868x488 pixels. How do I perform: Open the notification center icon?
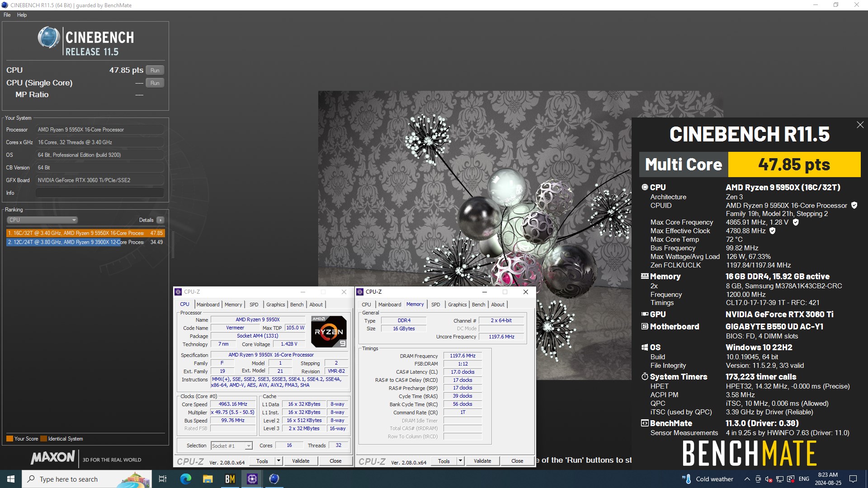tap(853, 479)
